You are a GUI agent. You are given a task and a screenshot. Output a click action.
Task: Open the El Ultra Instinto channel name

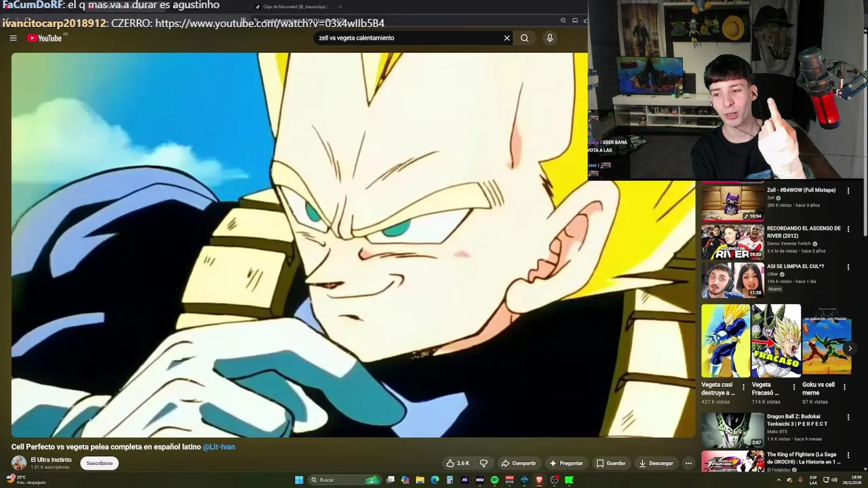(x=51, y=460)
